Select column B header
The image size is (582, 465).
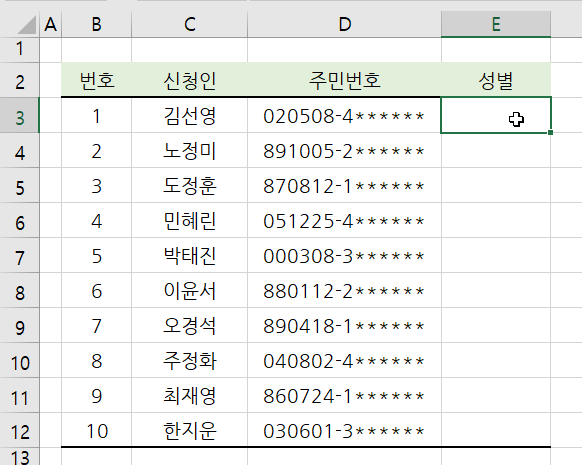pyautogui.click(x=97, y=24)
